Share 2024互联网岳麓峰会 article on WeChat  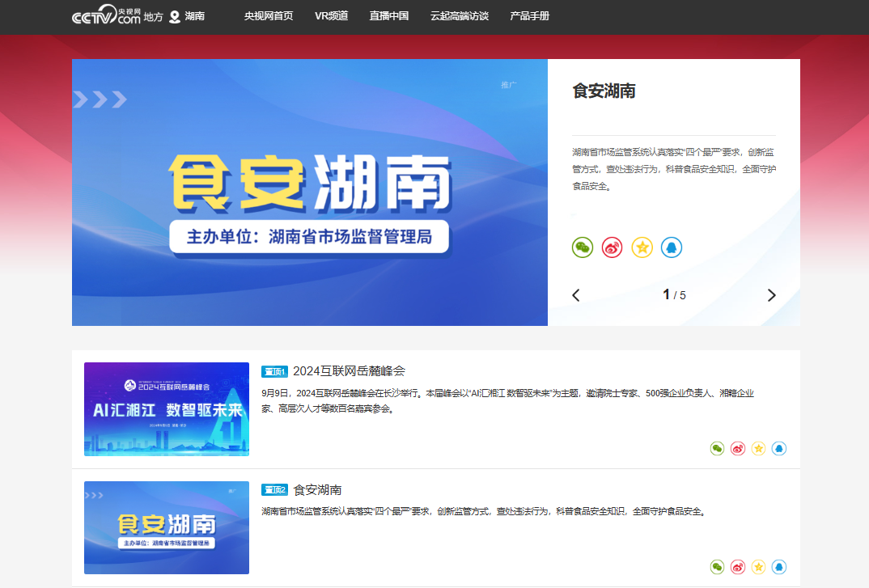(717, 448)
